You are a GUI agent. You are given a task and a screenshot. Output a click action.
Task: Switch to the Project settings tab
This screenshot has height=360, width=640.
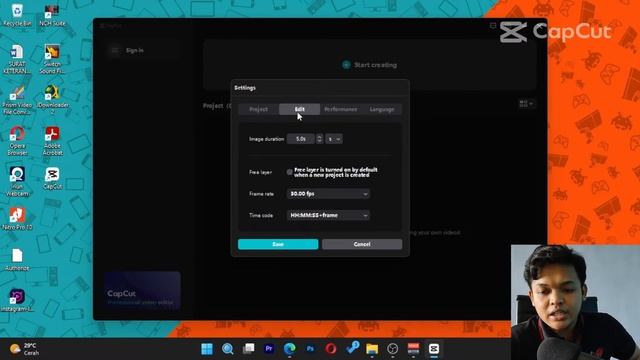coord(258,109)
